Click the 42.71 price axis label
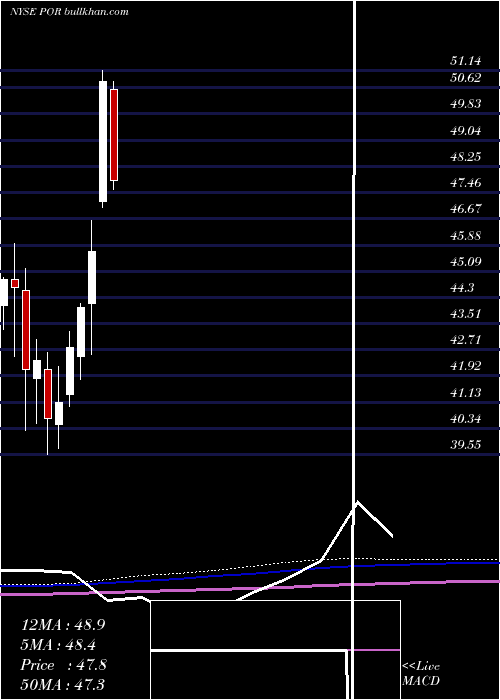Screen dimensions: 500x700 (x=466, y=340)
